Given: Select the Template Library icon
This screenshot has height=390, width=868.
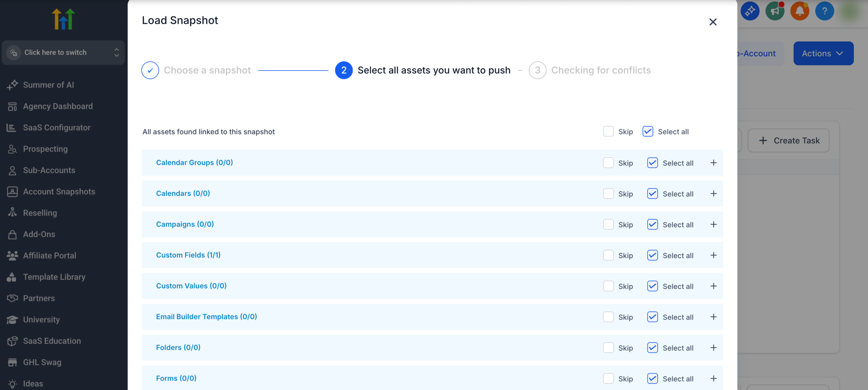Looking at the screenshot, I should point(12,277).
